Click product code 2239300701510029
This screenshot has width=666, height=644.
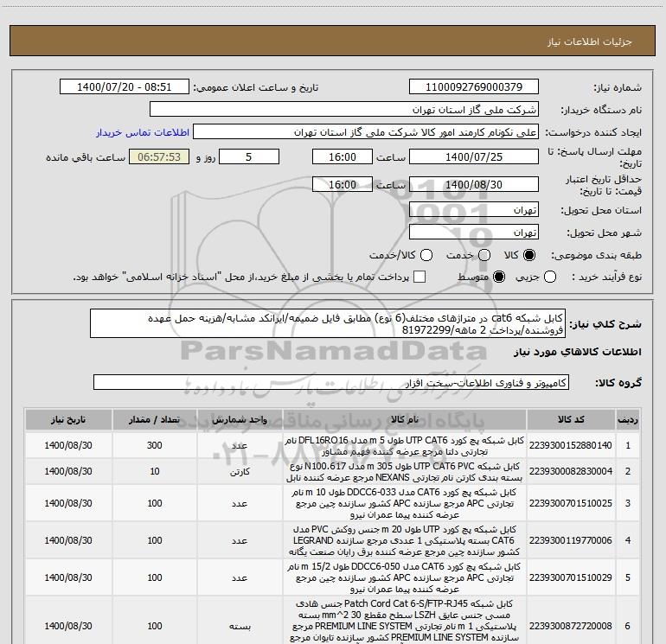pyautogui.click(x=571, y=577)
